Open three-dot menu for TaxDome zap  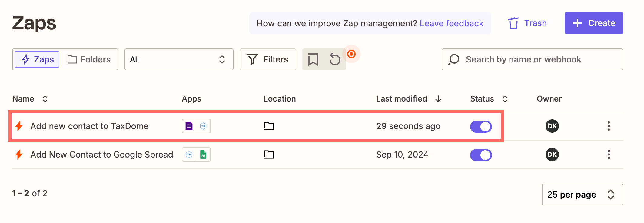609,126
